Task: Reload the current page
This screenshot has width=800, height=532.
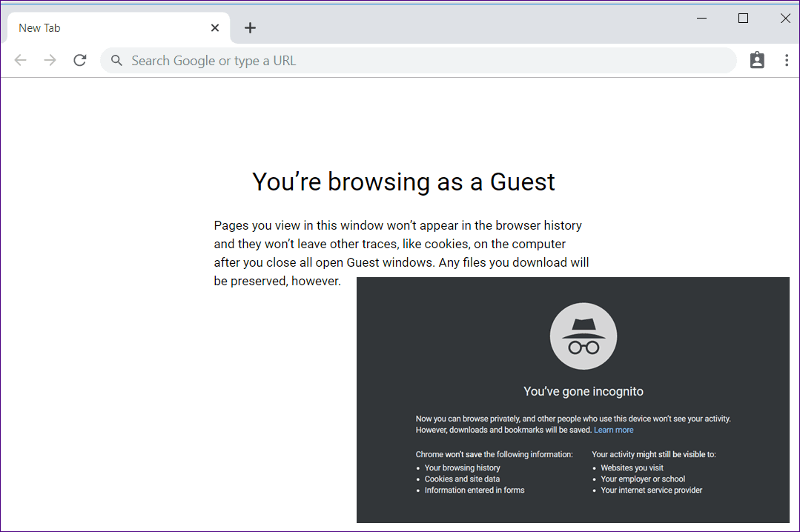Action: [80, 60]
